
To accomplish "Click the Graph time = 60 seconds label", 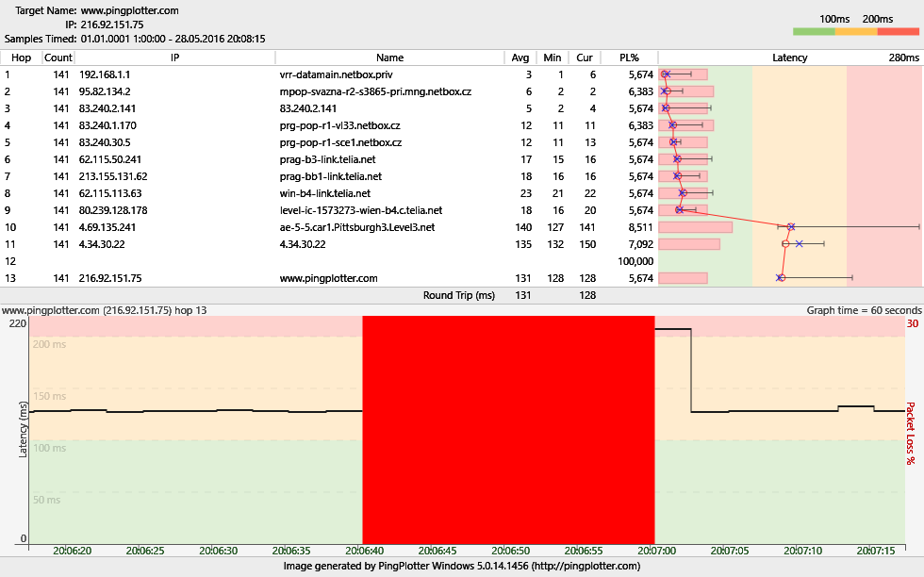I will tap(864, 310).
